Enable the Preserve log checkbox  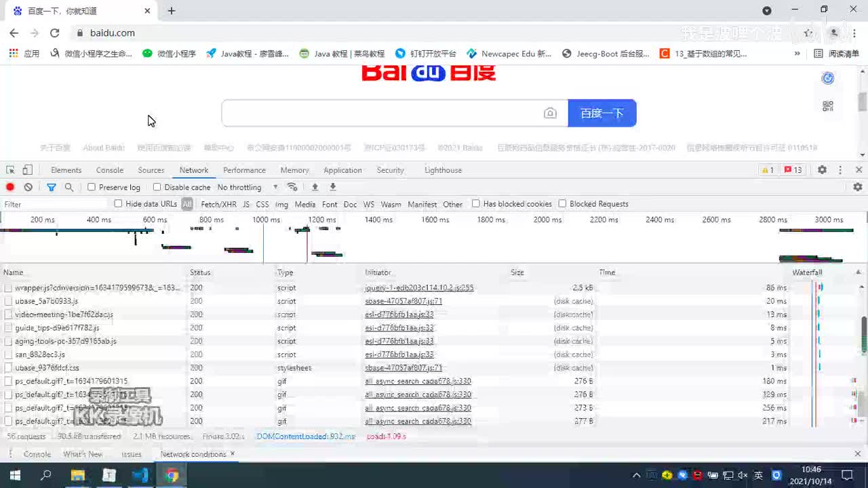92,187
